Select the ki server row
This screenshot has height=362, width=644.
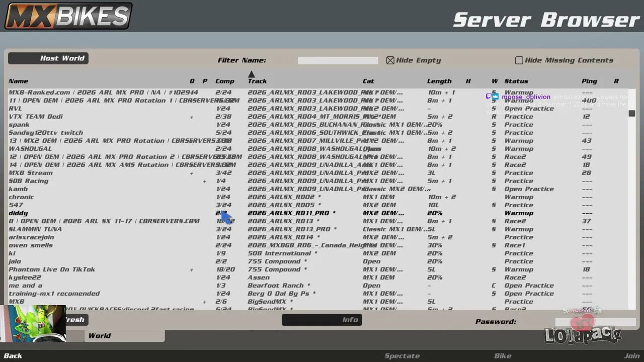(318, 253)
